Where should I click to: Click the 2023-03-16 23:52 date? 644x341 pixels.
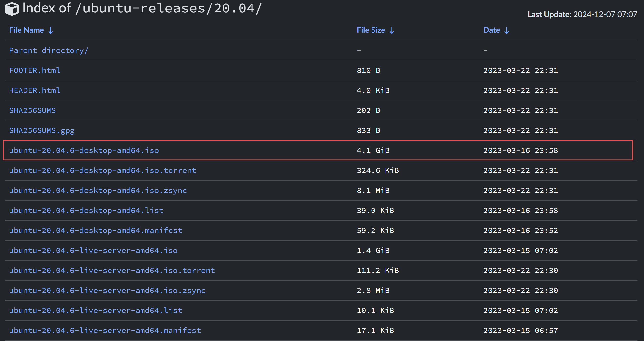click(x=521, y=231)
